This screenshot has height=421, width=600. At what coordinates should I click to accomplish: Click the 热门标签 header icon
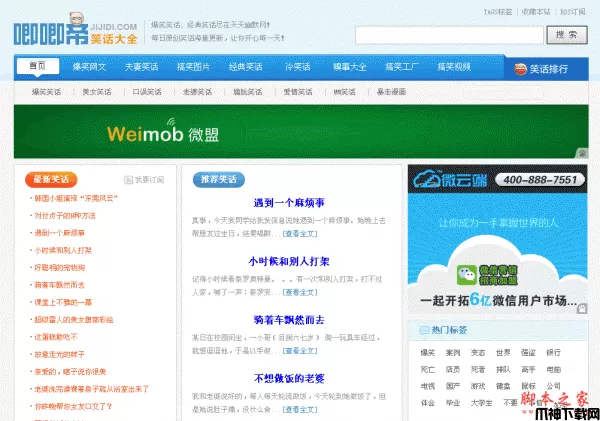424,330
